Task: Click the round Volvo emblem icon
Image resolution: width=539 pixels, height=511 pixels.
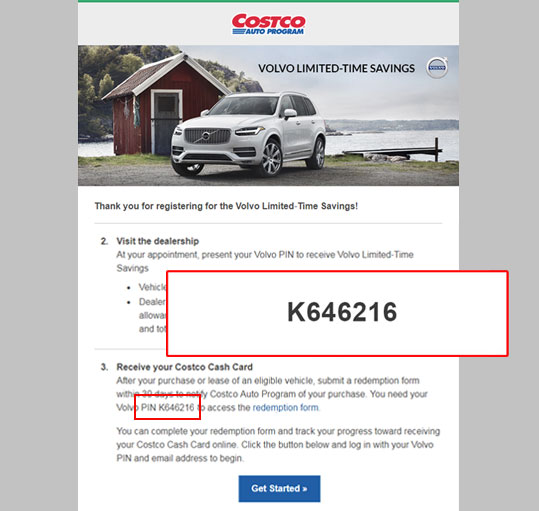Action: [437, 68]
